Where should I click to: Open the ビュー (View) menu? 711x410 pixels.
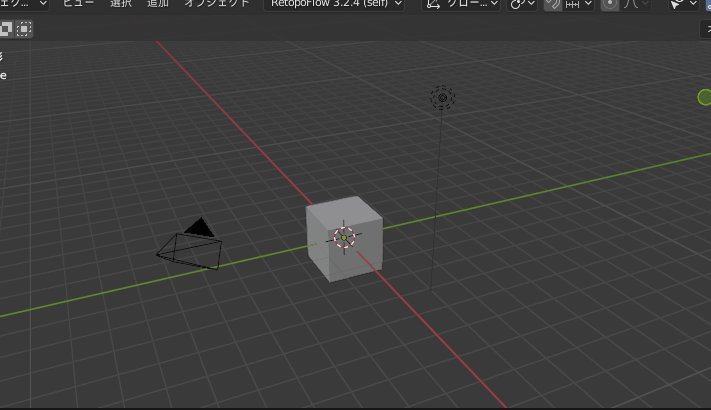pyautogui.click(x=78, y=3)
